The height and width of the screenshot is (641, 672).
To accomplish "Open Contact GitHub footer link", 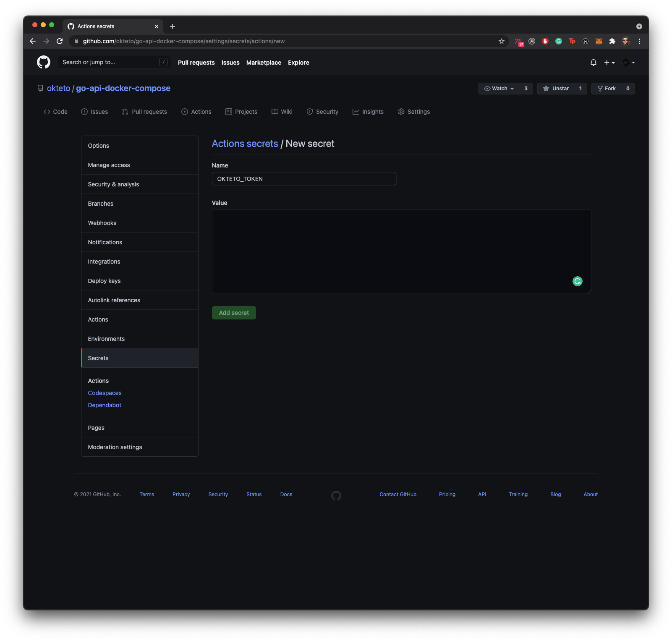I will tap(398, 494).
